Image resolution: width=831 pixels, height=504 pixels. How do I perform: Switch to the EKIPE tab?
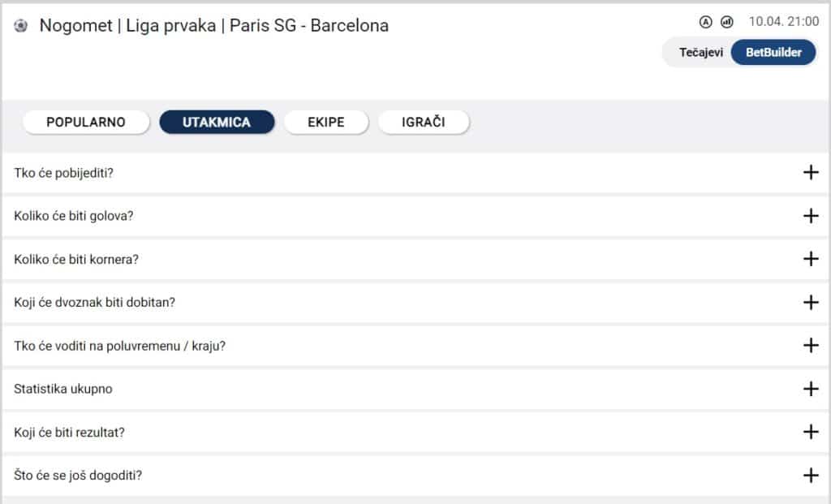click(326, 123)
